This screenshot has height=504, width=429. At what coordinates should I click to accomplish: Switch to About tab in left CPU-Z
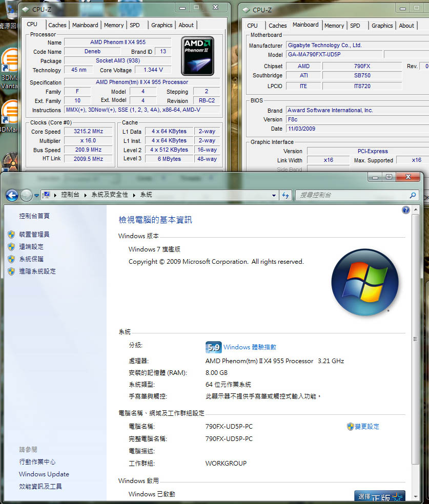[186, 25]
